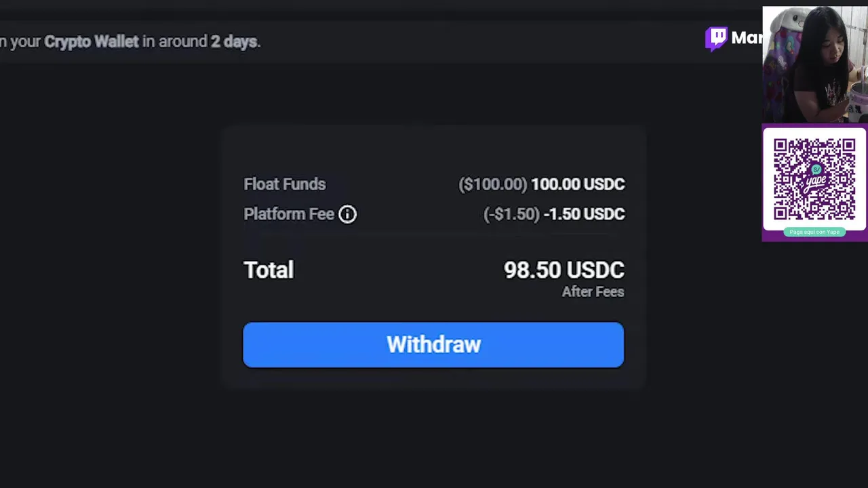Click the After Fees caption
Viewport: 868px width, 488px height.
click(x=593, y=292)
